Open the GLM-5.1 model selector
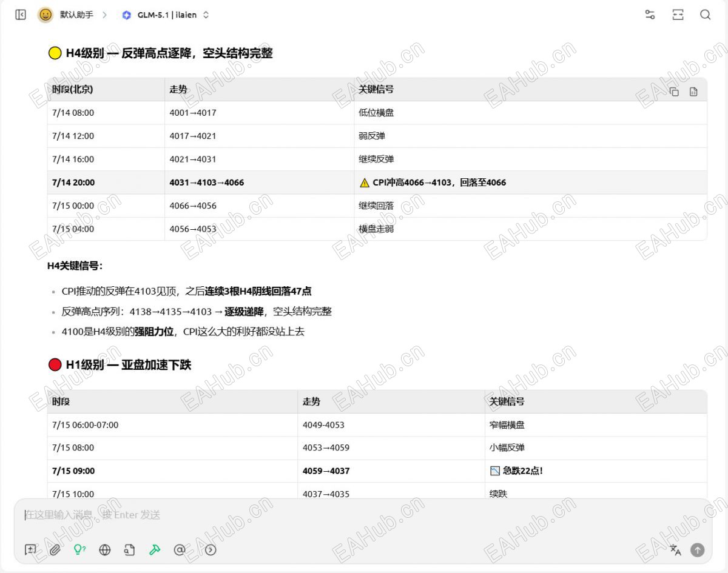This screenshot has width=728, height=573. pos(166,15)
